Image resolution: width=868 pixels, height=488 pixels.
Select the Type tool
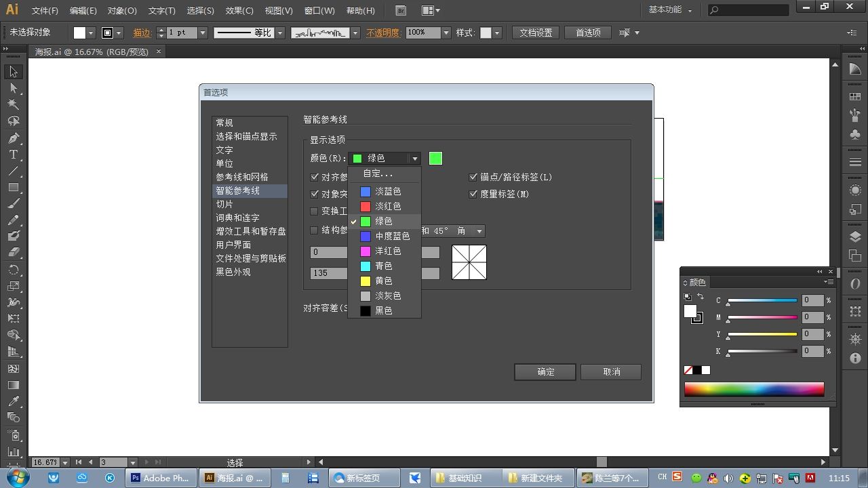pos(13,154)
